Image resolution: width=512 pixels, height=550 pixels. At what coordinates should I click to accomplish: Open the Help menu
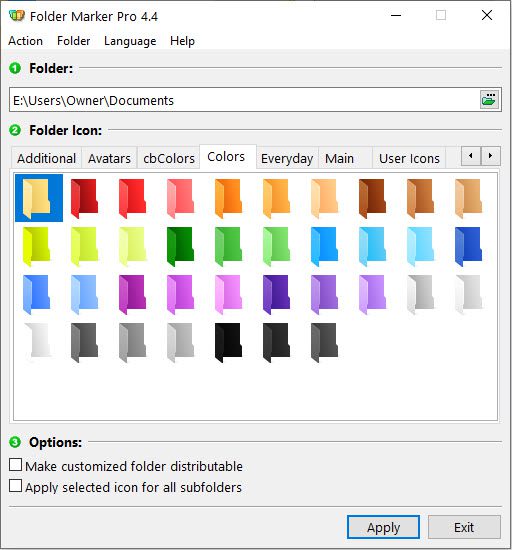tap(182, 41)
